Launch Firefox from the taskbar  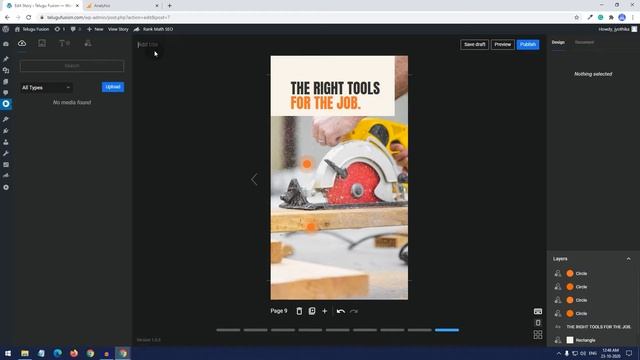pyautogui.click(x=74, y=353)
